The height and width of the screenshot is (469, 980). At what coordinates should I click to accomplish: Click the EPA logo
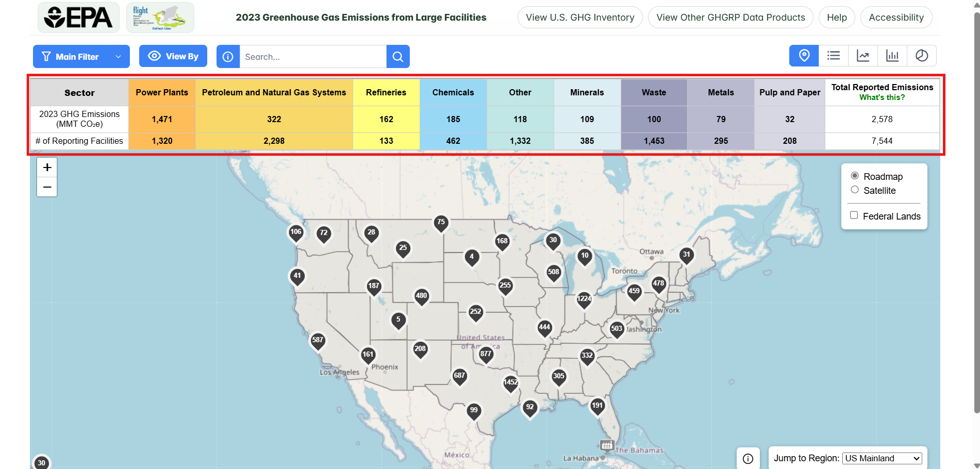[78, 17]
